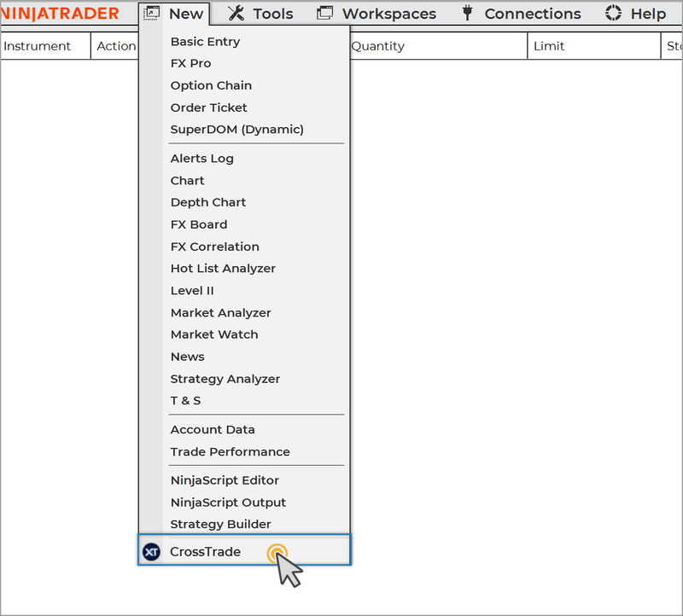Open SuperDOM (Dynamic) window

tap(236, 130)
